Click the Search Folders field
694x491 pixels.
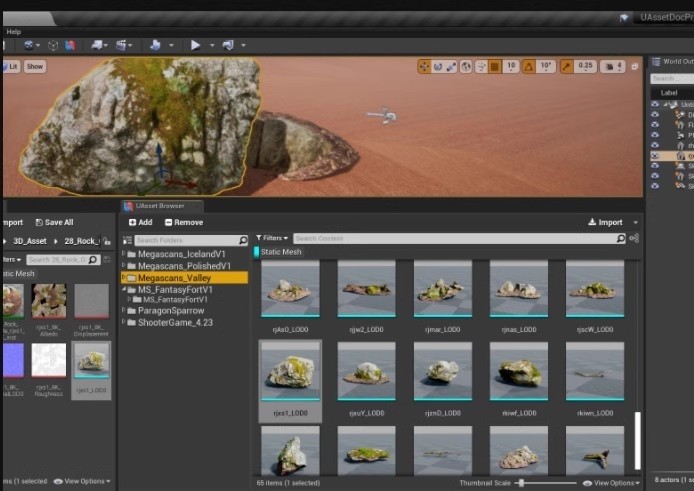coord(191,240)
